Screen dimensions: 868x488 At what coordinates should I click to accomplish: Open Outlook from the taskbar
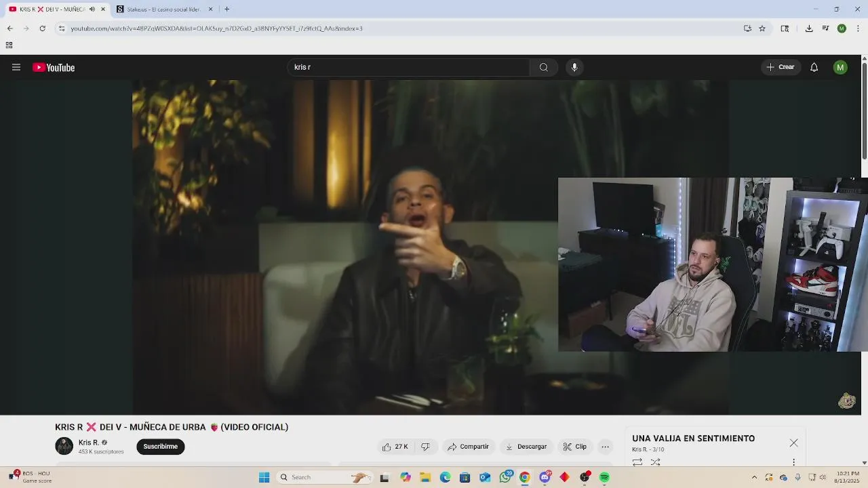(x=484, y=477)
